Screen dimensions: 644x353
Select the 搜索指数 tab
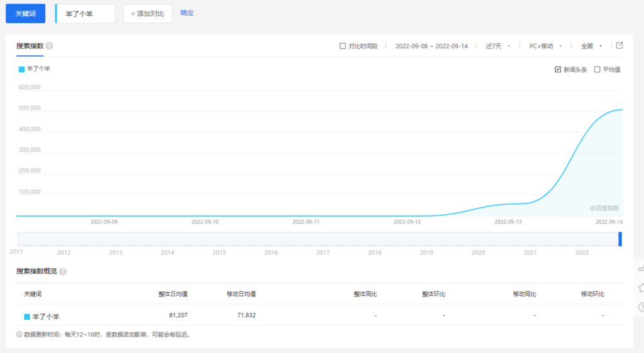pos(30,46)
